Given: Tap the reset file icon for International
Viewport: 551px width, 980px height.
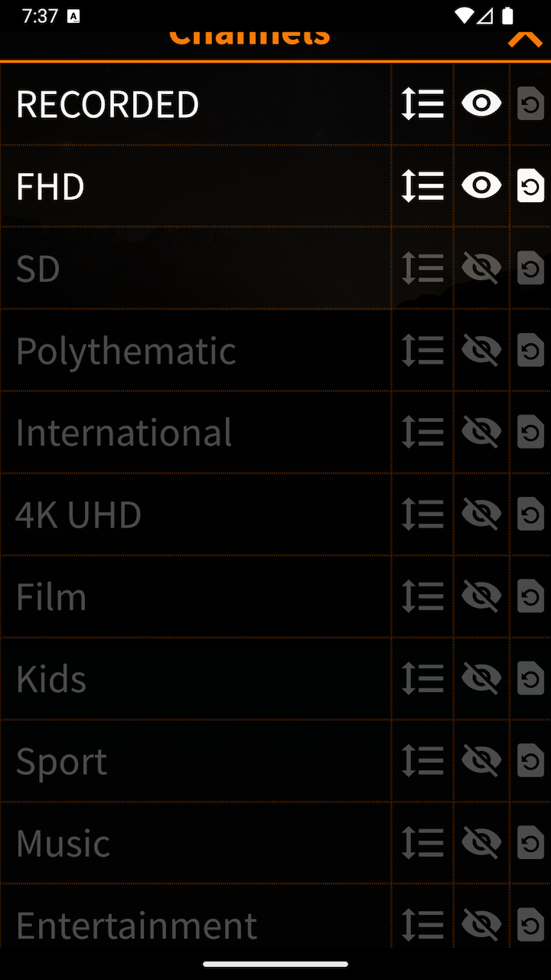Looking at the screenshot, I should [530, 433].
